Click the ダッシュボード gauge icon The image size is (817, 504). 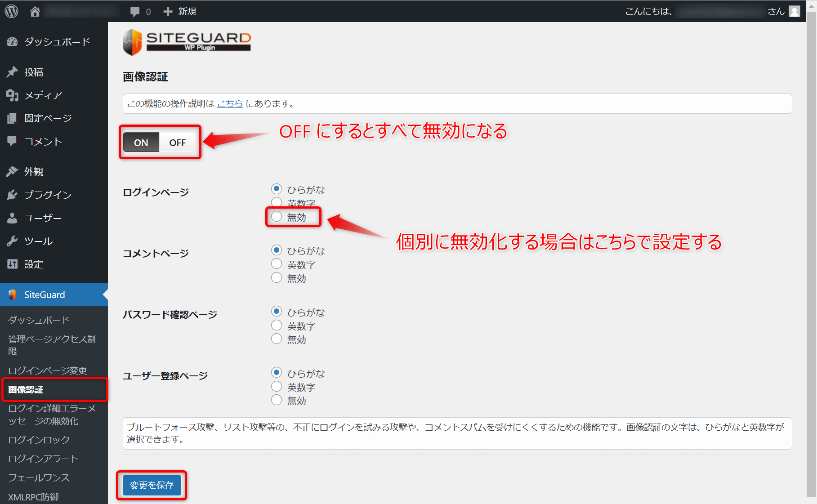pyautogui.click(x=12, y=42)
